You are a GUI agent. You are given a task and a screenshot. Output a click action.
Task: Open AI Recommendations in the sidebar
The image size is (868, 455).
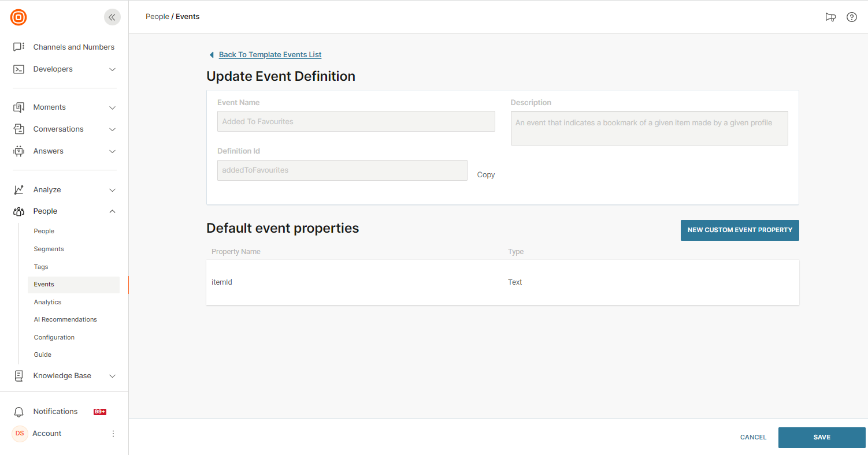[65, 319]
